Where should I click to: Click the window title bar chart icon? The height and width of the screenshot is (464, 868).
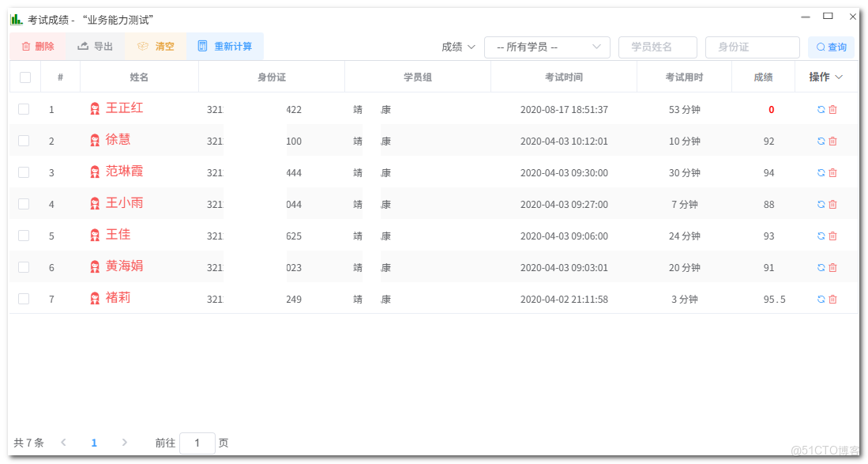(16, 17)
